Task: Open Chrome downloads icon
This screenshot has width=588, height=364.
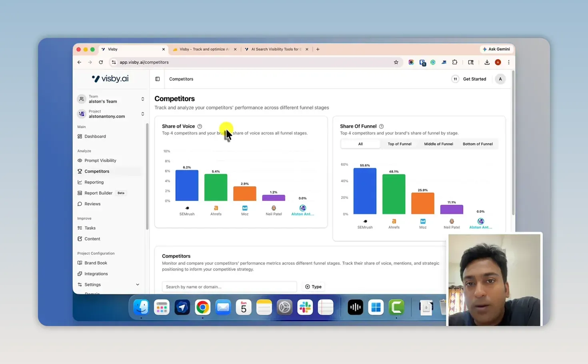Action: pos(487,62)
